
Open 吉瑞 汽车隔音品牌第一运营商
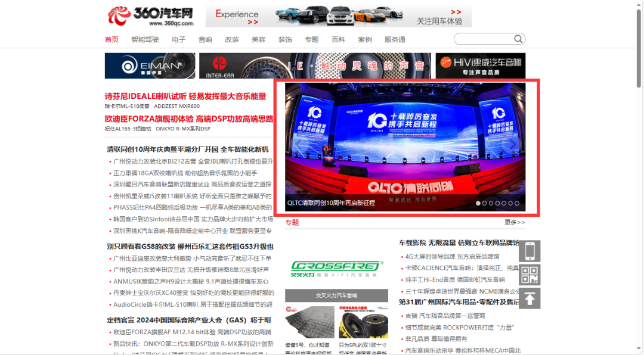[x=445, y=316]
